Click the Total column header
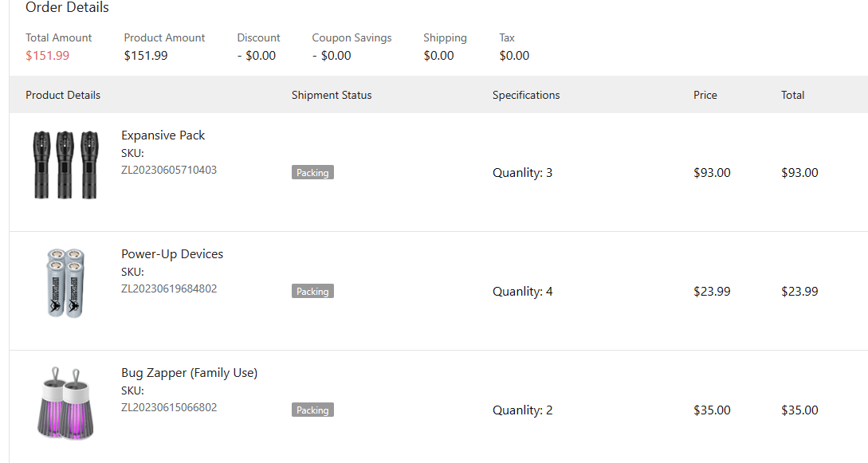Screen dimensions: 868x463 click(793, 95)
